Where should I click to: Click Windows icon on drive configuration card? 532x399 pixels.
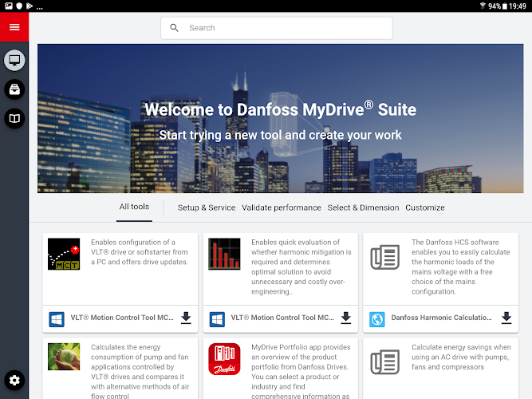57,319
